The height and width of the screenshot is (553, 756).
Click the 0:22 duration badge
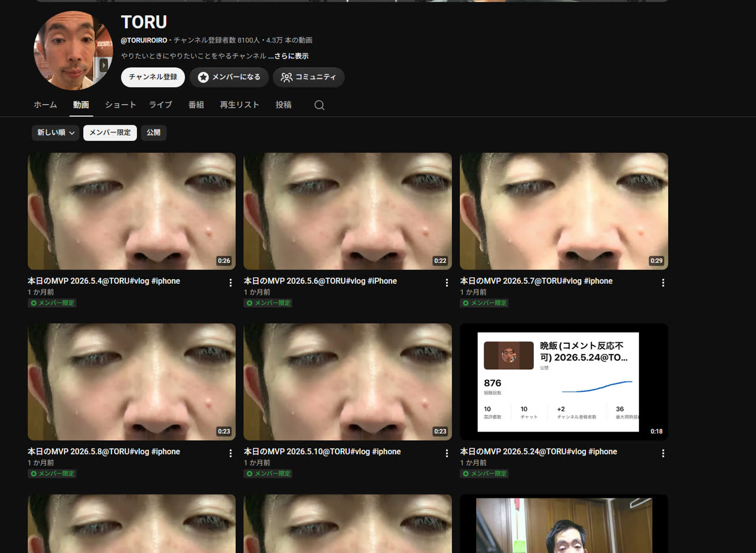coord(440,261)
